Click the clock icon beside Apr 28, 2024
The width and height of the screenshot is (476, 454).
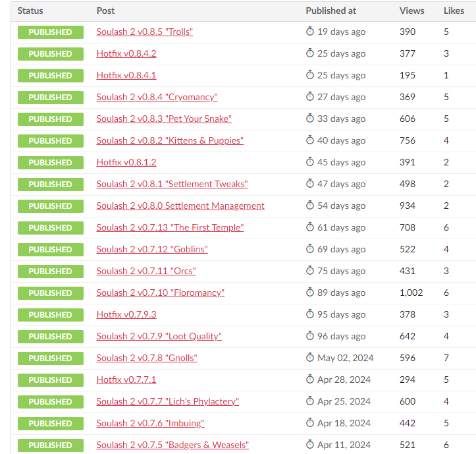310,380
